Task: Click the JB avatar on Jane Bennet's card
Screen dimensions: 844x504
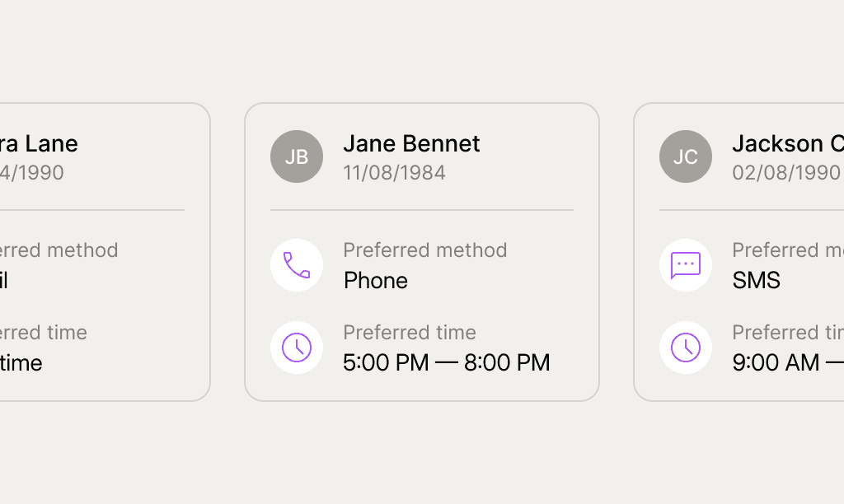Action: click(297, 156)
